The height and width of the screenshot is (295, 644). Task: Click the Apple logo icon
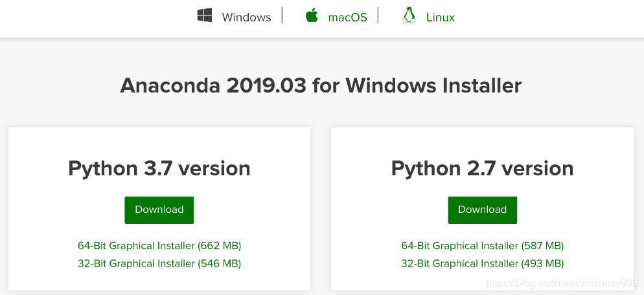pos(312,16)
